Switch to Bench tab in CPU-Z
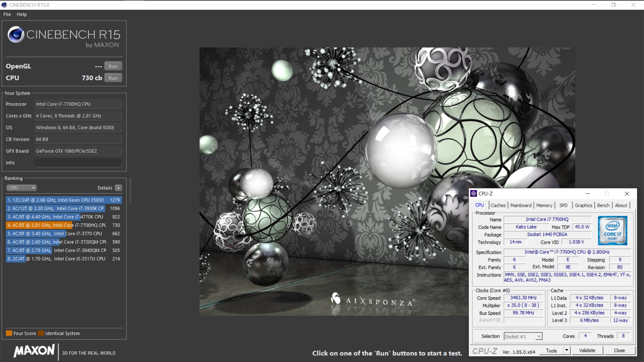Image resolution: width=644 pixels, height=362 pixels. tap(603, 205)
